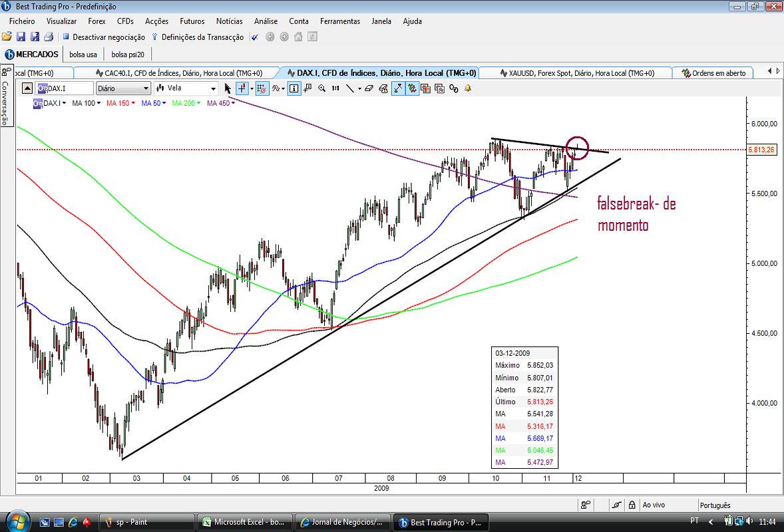Toggle the trade markers icon
The height and width of the screenshot is (532, 784).
[x=412, y=88]
